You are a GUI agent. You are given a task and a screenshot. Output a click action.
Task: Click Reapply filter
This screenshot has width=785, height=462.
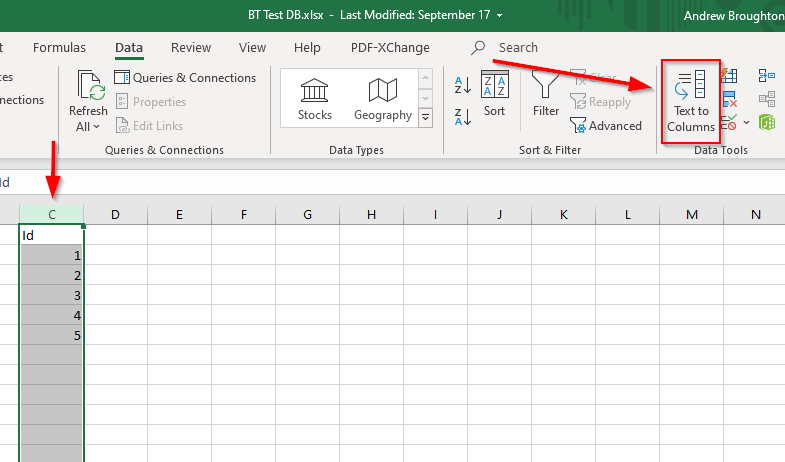pos(601,102)
